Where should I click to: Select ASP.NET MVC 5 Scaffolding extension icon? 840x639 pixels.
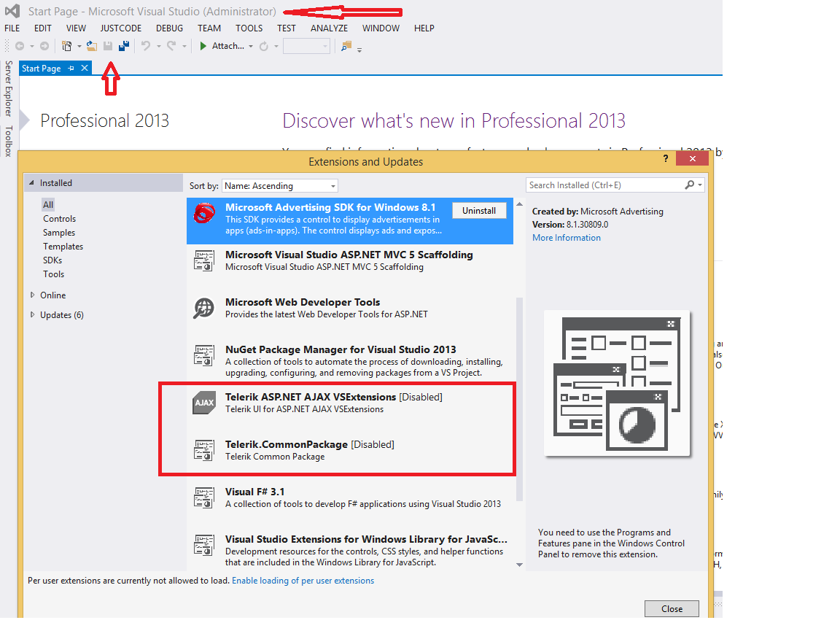[204, 260]
